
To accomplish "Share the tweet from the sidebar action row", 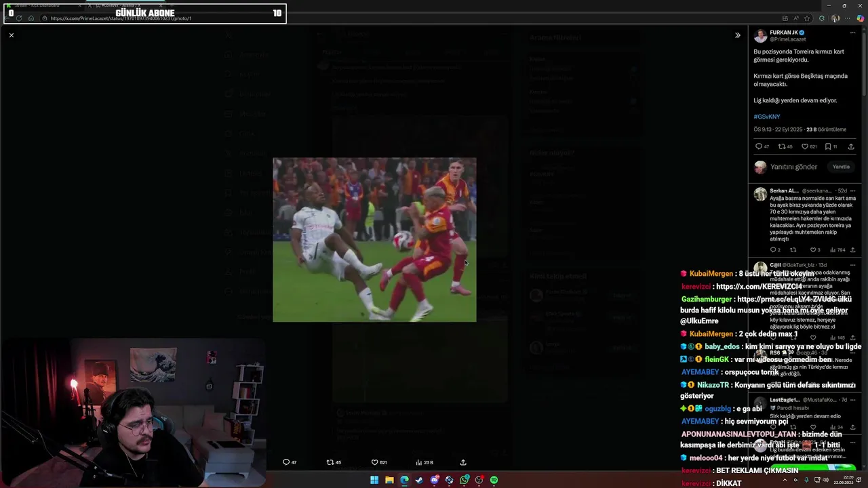I will tap(851, 146).
